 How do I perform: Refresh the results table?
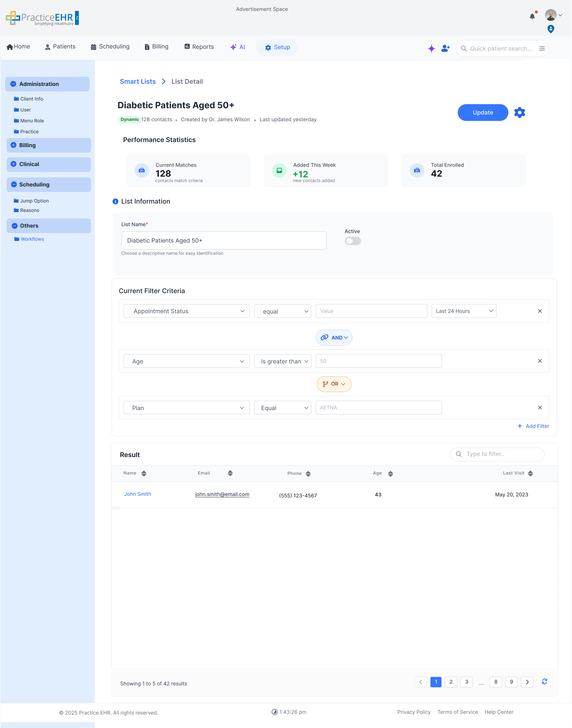click(x=545, y=682)
